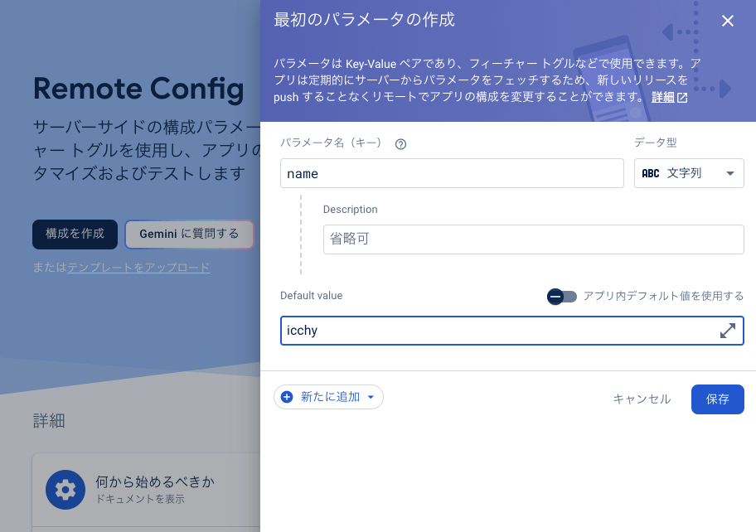This screenshot has height=532, width=756.
Task: Open the help icon beside parameter name
Action: 400,144
